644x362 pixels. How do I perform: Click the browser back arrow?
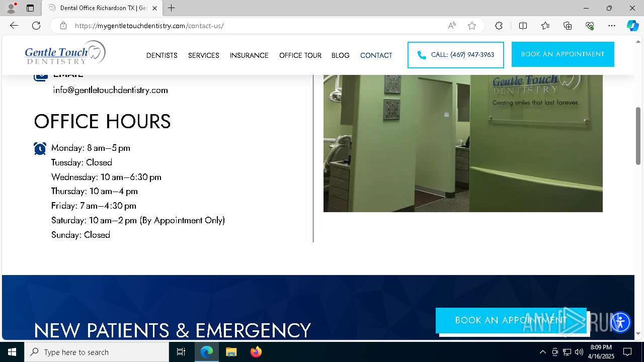click(14, 26)
